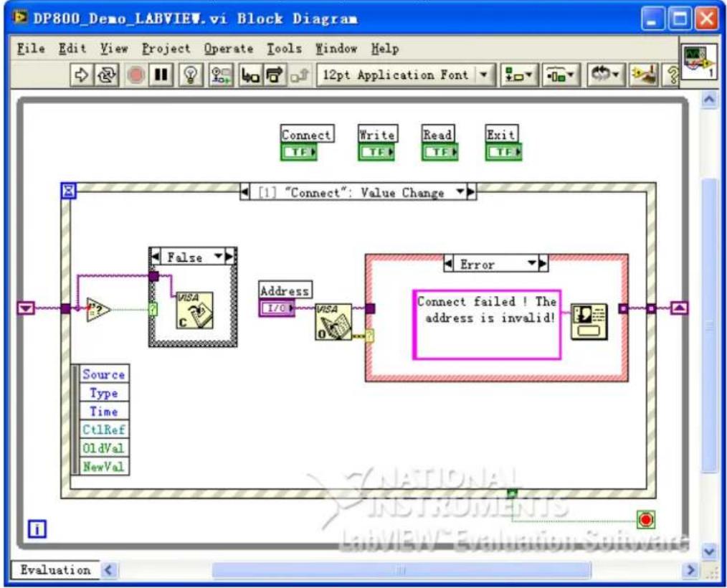This screenshot has width=727, height=588.
Task: Show next case of False structure
Action: [x=229, y=257]
